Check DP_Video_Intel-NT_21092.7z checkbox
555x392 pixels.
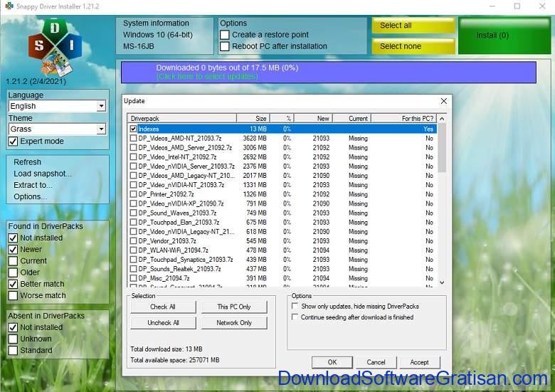coord(134,157)
